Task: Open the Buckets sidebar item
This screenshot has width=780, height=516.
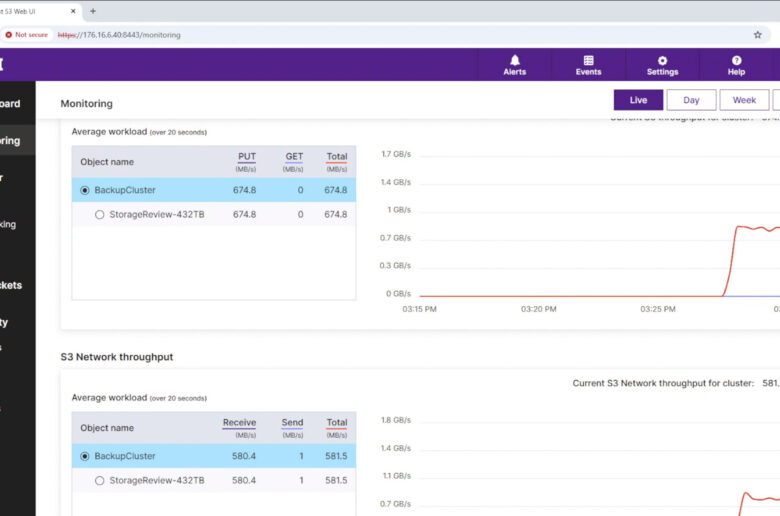Action: (x=11, y=286)
